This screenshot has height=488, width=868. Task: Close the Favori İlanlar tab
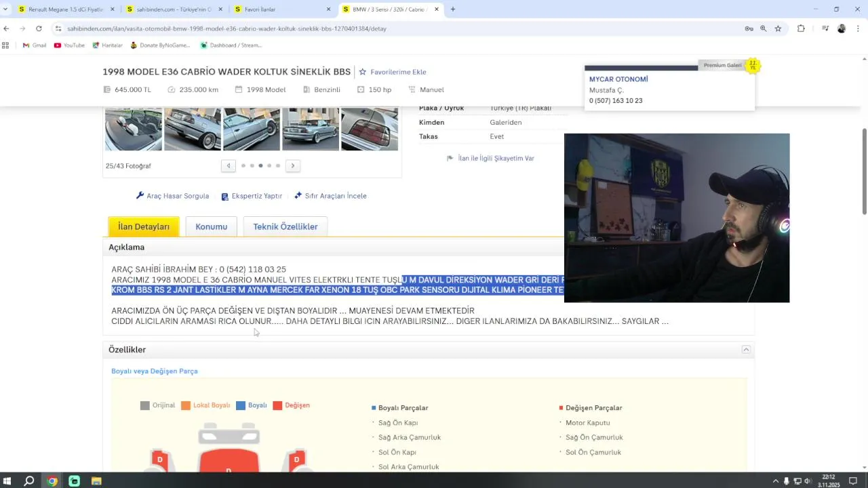(329, 9)
